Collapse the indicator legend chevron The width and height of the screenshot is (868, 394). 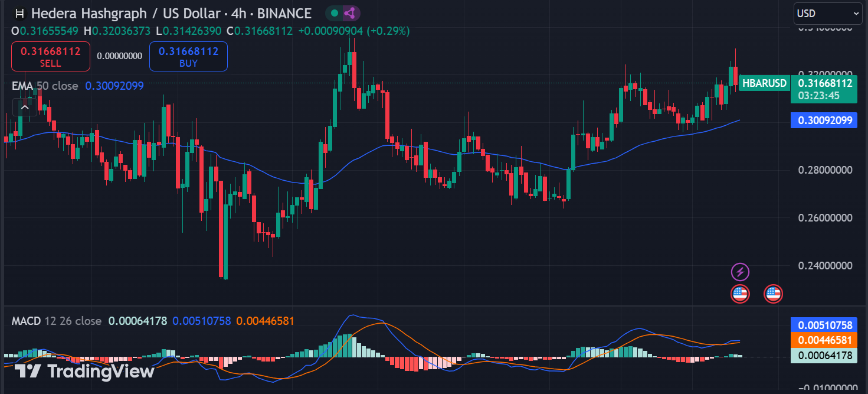tap(25, 108)
